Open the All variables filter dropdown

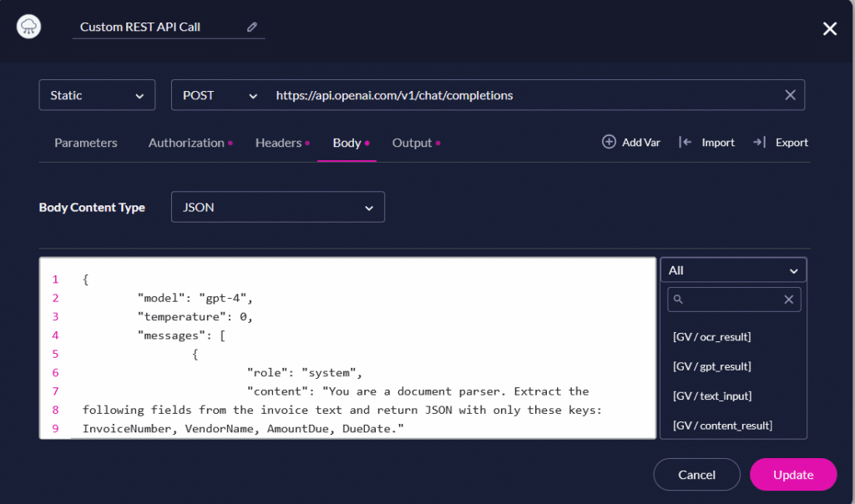coord(733,270)
